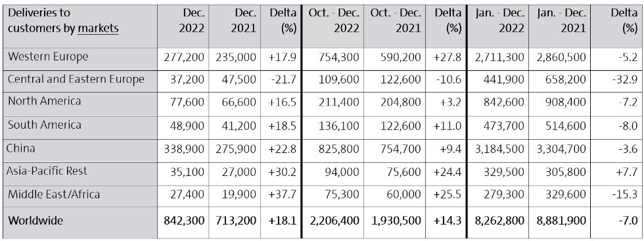The image size is (644, 241).
Task: Select China's Dec. 2022 value 338,900
Action: pyautogui.click(x=184, y=150)
